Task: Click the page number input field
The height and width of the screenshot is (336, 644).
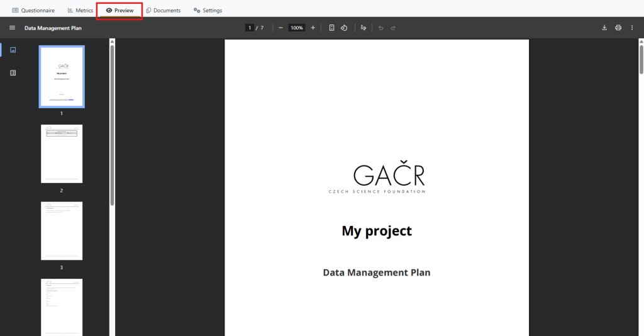Action: point(249,28)
